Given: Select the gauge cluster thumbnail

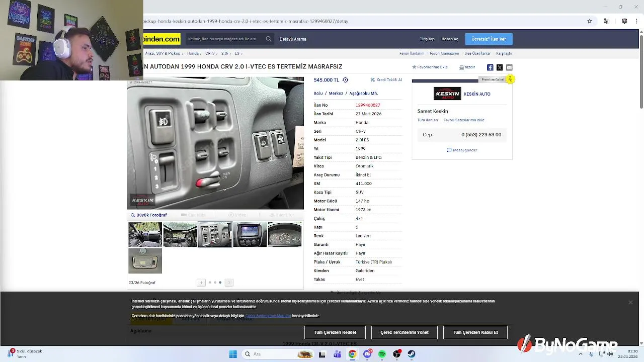Looking at the screenshot, I should click(285, 234).
